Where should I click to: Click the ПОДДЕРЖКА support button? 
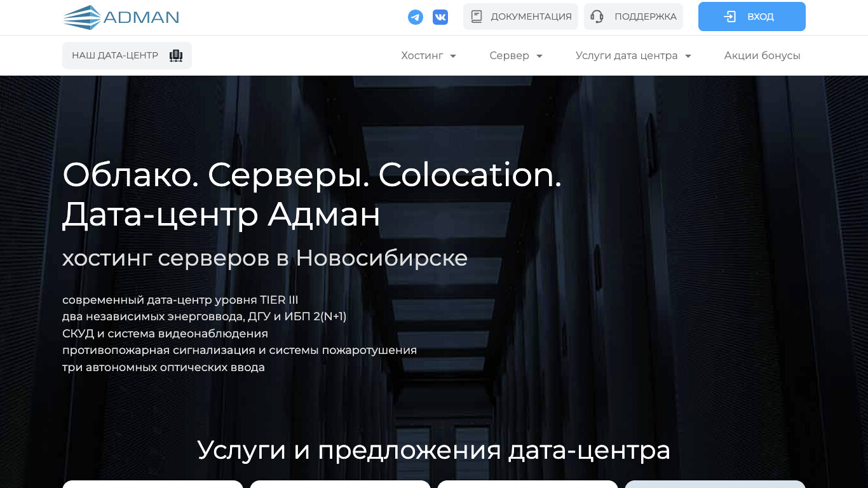tap(634, 16)
